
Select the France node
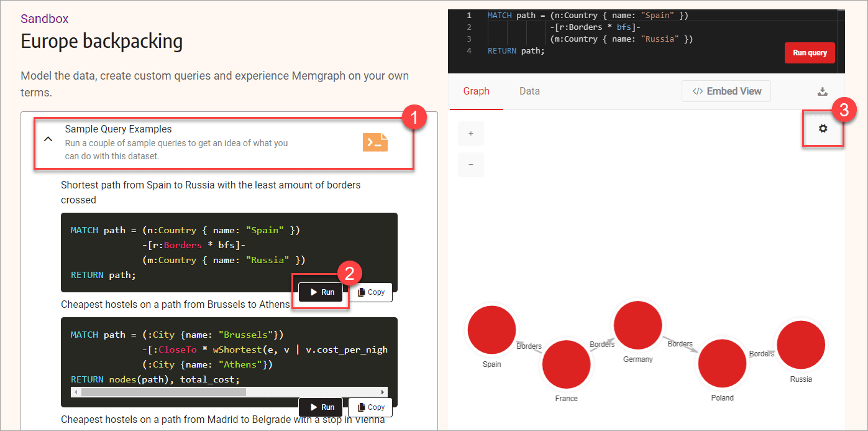(x=566, y=364)
